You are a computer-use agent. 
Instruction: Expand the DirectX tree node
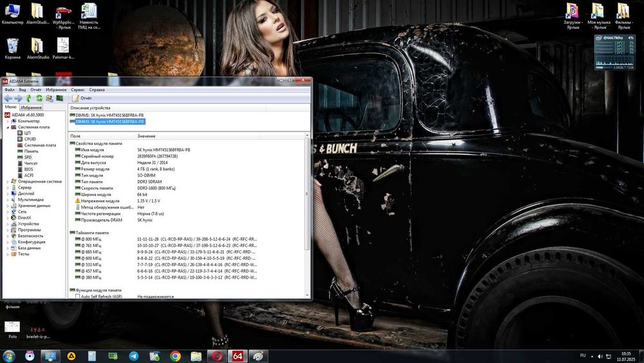[x=8, y=218]
